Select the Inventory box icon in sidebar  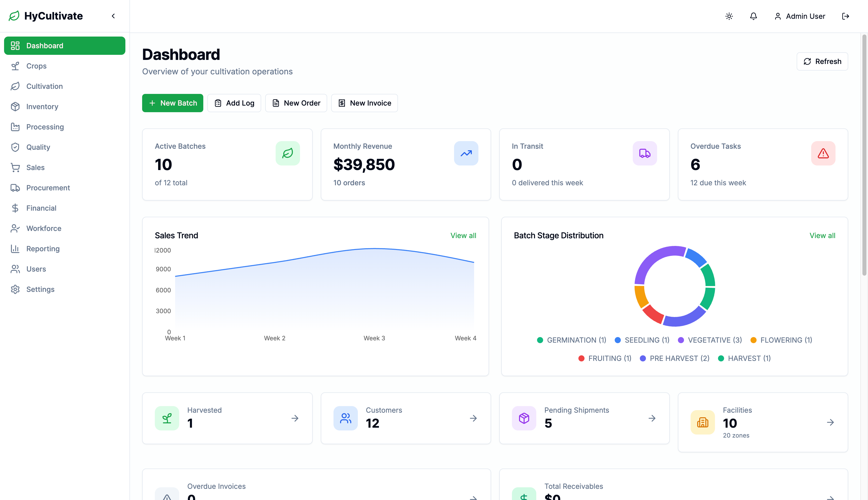click(15, 106)
